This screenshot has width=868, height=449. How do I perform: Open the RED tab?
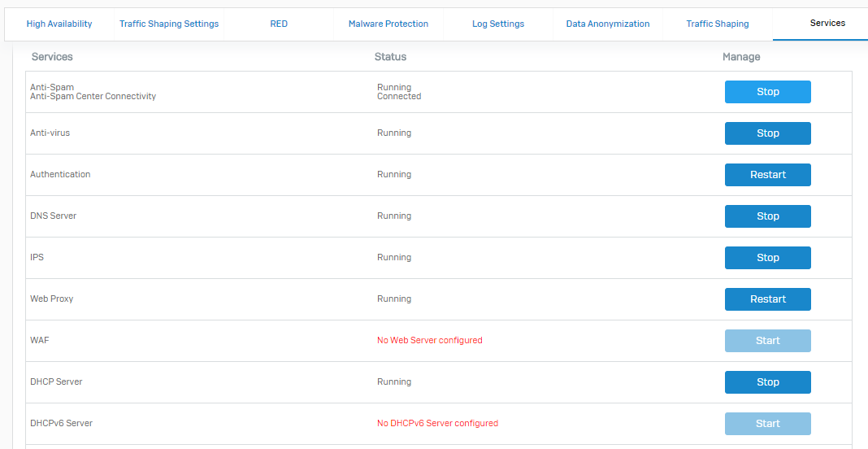279,24
